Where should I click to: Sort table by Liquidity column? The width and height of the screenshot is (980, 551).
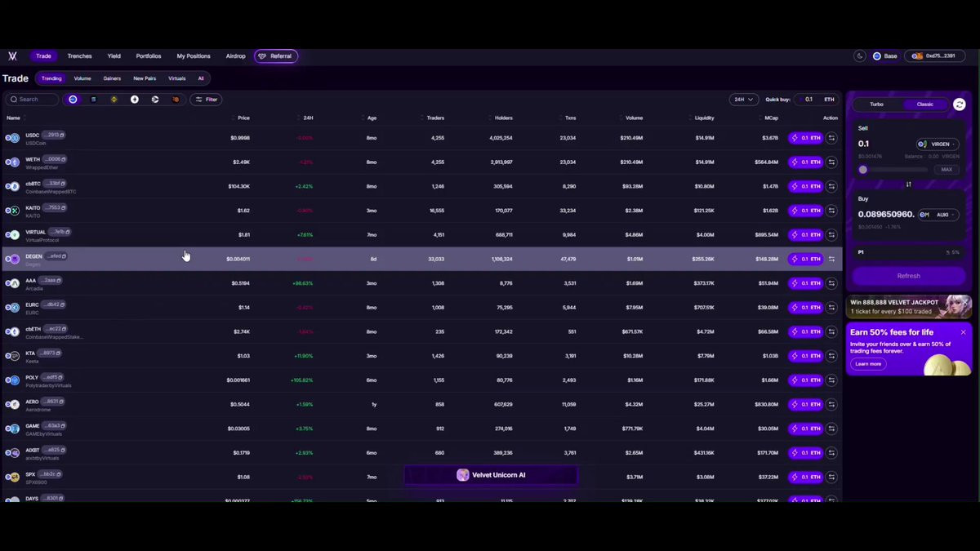pyautogui.click(x=704, y=118)
